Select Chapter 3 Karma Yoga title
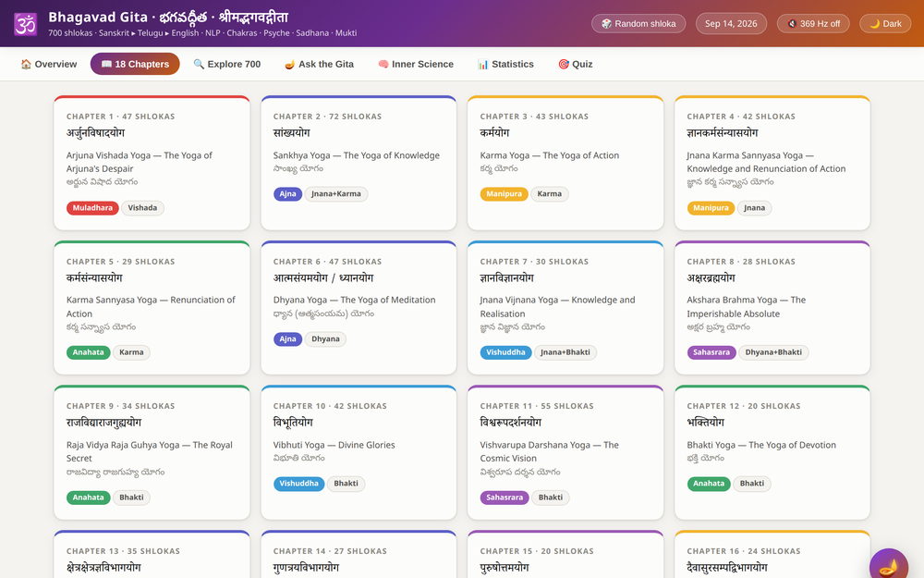Screen dimensions: 924x578 coord(549,155)
